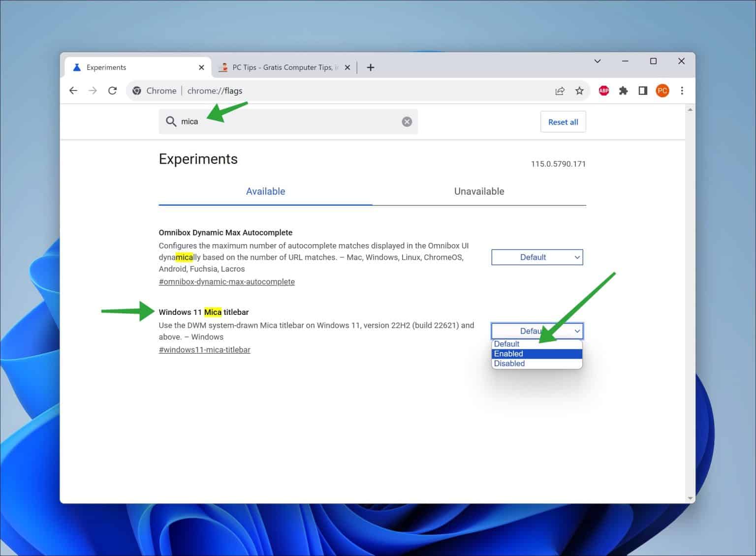
Task: Open a new tab with the plus button
Action: point(370,67)
